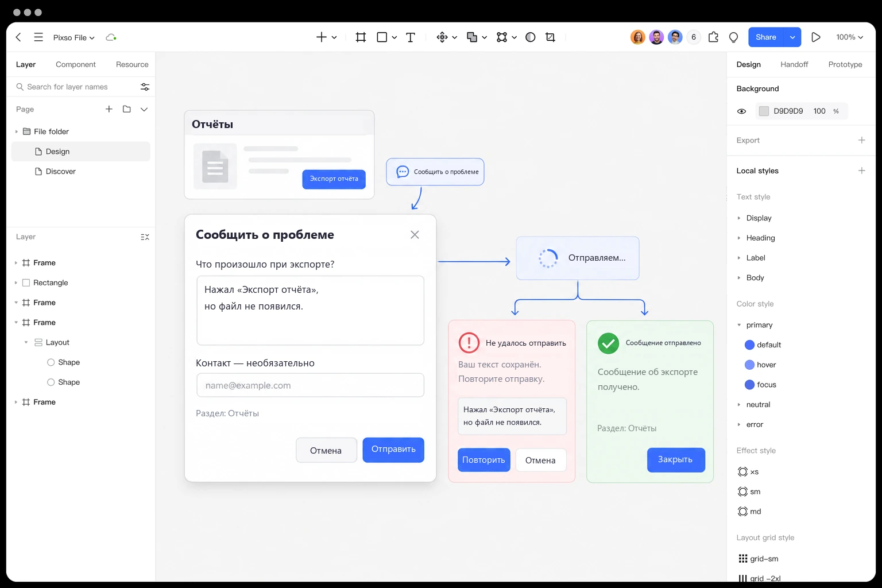Click the cloud sync status icon
Image resolution: width=882 pixels, height=588 pixels.
[x=111, y=37]
